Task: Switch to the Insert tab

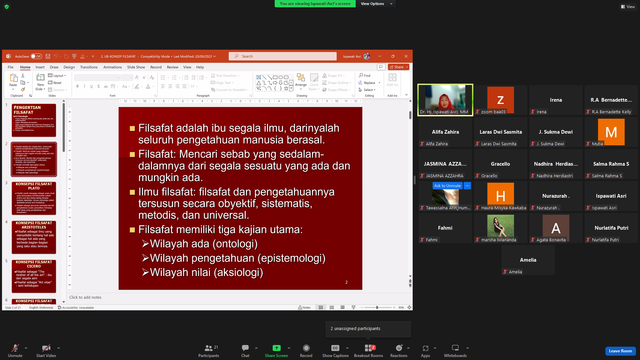Action: point(40,67)
